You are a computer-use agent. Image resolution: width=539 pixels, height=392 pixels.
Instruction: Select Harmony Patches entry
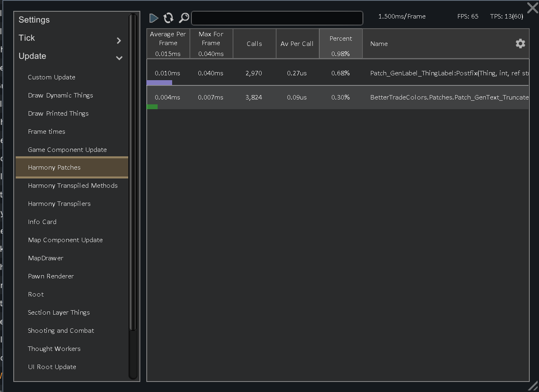coord(72,167)
